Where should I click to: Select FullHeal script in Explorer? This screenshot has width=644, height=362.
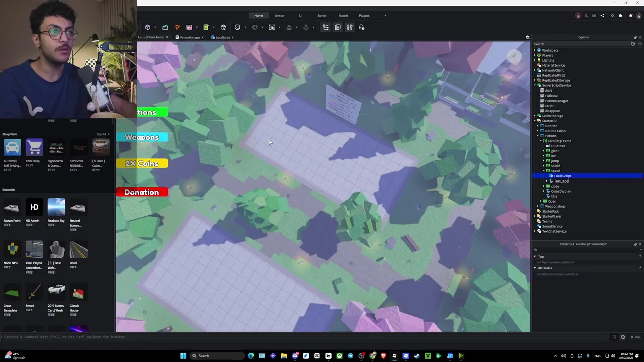pos(551,96)
